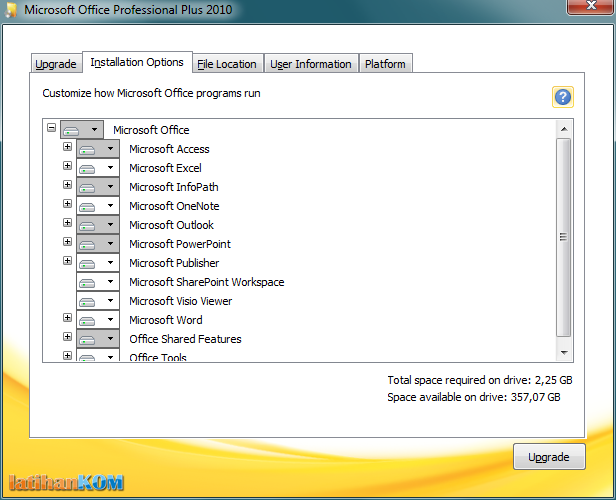The height and width of the screenshot is (500, 616).
Task: Go to the User Information tab
Action: (x=311, y=64)
